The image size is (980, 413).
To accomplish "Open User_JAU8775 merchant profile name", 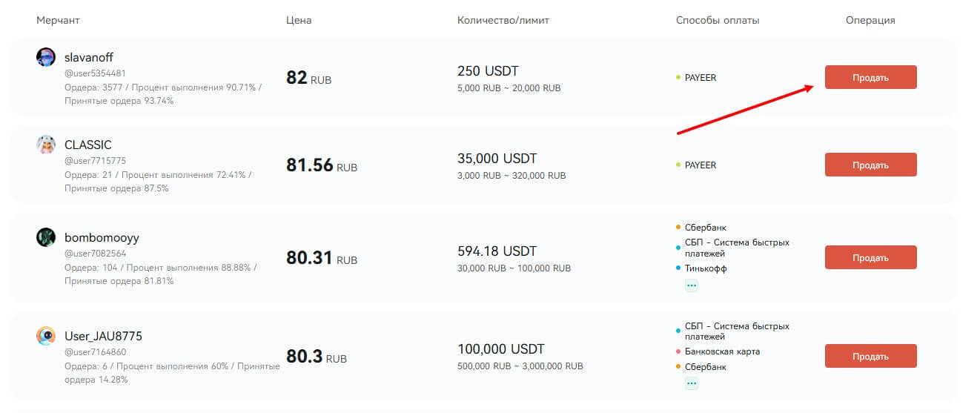I will pos(103,337).
